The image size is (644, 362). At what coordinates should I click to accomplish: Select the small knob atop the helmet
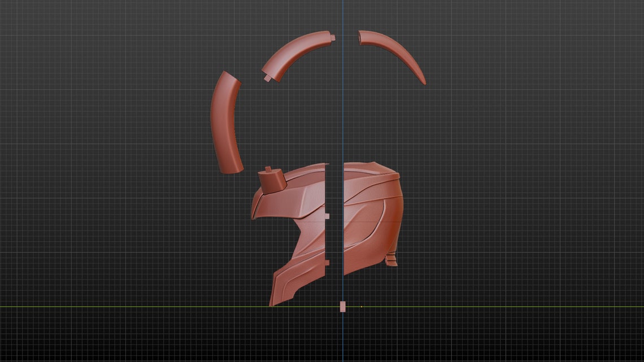[x=271, y=178]
